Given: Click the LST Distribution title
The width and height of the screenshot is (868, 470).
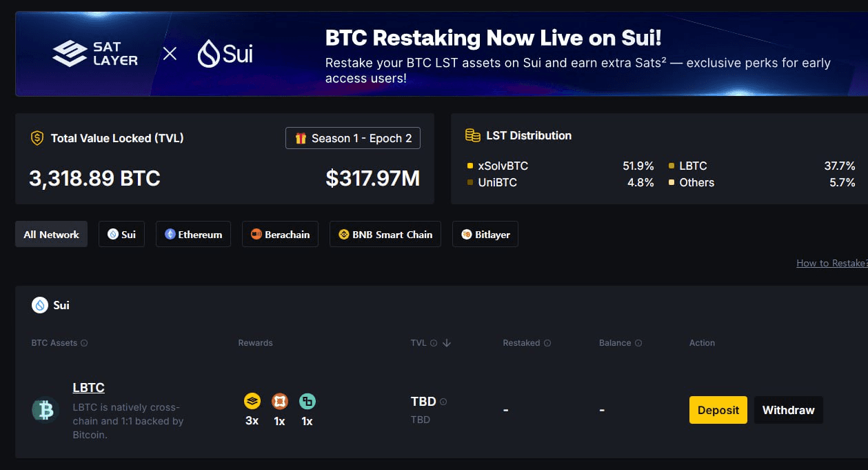Looking at the screenshot, I should click(529, 135).
